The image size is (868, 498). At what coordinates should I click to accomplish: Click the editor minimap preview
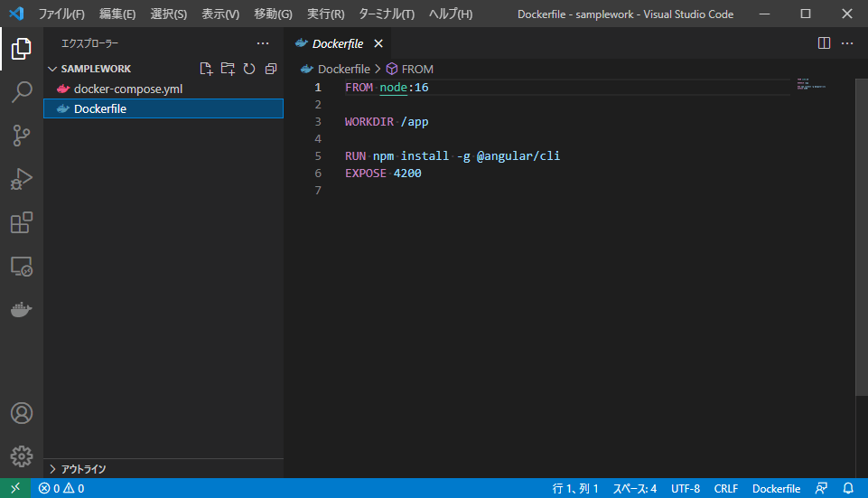811,84
